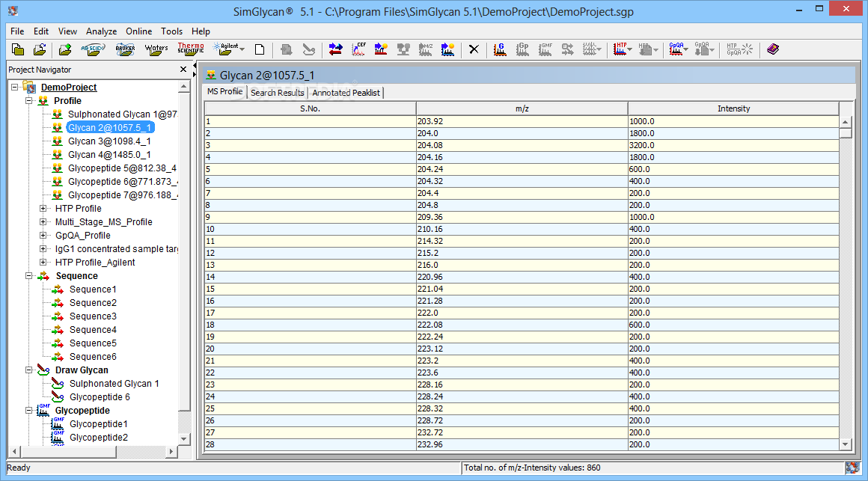868x481 pixels.
Task: Click the CEF spectrum icon
Action: point(358,50)
